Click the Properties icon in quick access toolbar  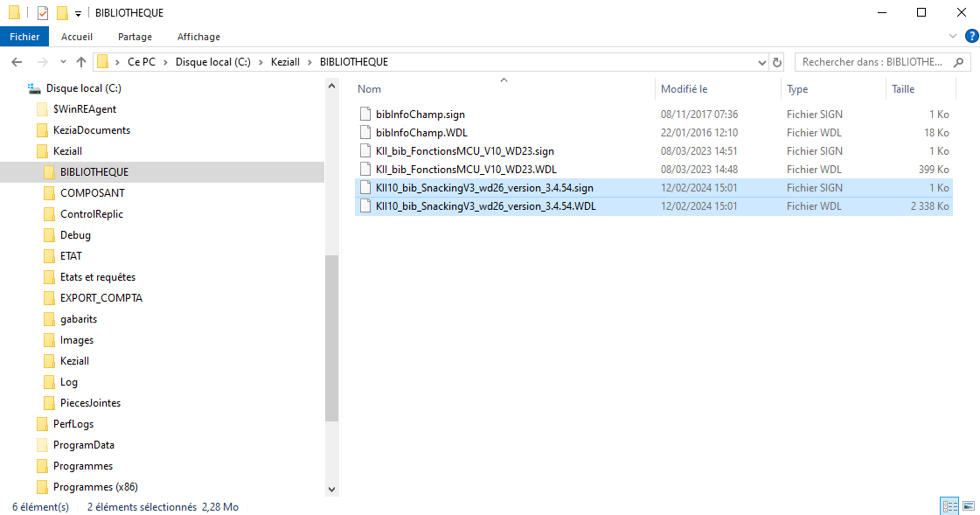(42, 13)
